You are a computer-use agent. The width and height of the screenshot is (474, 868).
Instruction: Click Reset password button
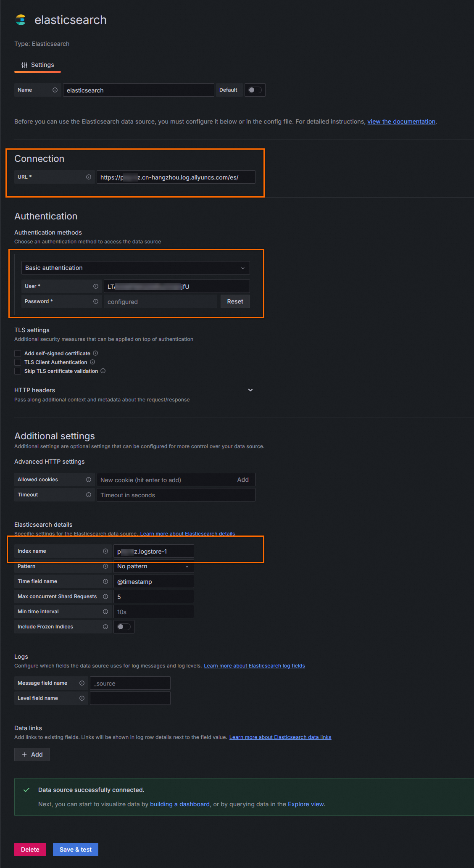(x=235, y=301)
